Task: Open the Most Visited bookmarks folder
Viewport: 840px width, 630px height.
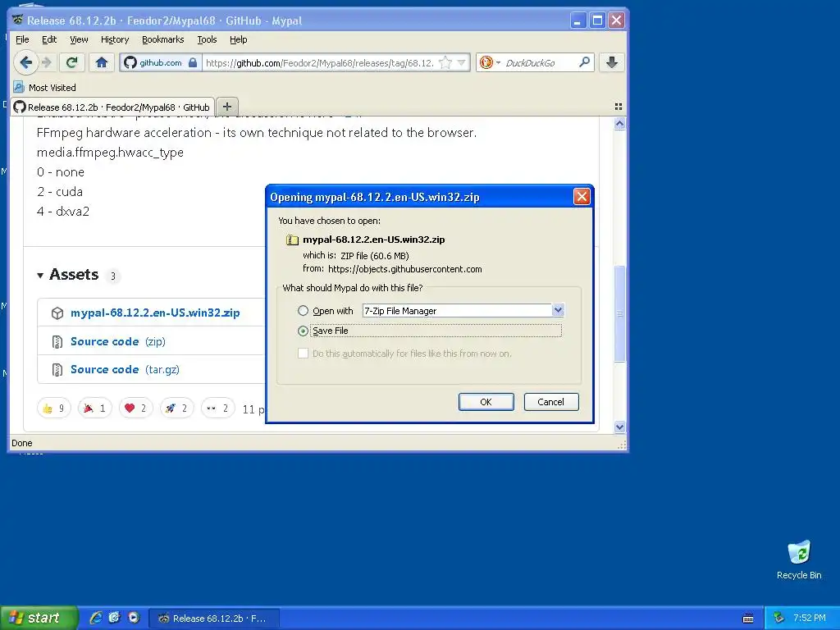Action: [44, 87]
